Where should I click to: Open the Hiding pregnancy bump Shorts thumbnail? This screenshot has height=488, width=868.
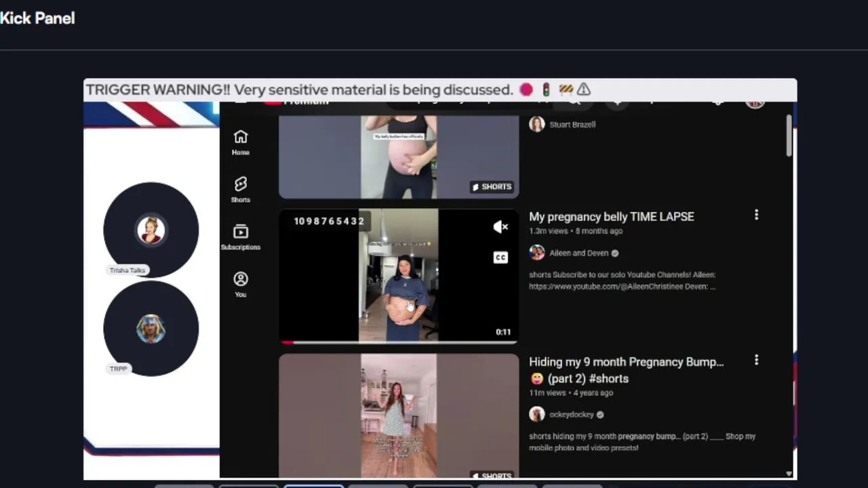[399, 415]
